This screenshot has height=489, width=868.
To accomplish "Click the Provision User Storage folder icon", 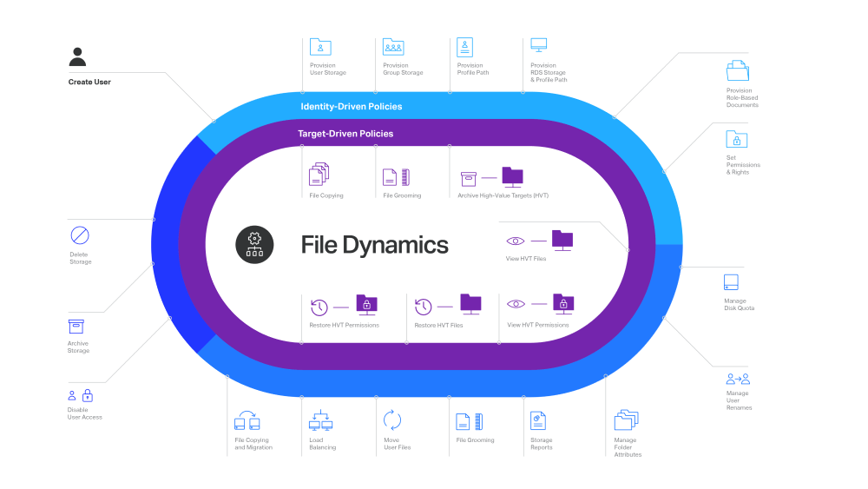I will (x=320, y=47).
